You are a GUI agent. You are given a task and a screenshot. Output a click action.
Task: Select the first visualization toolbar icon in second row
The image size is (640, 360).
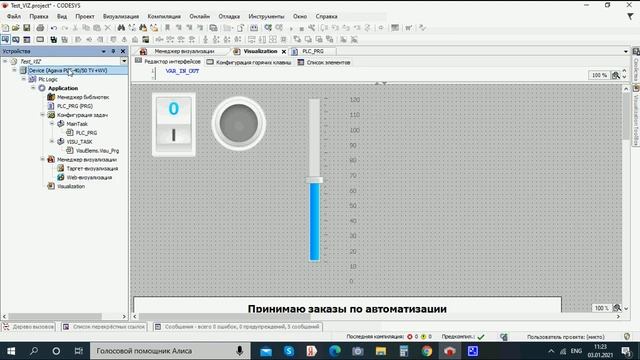pyautogui.click(x=5, y=40)
